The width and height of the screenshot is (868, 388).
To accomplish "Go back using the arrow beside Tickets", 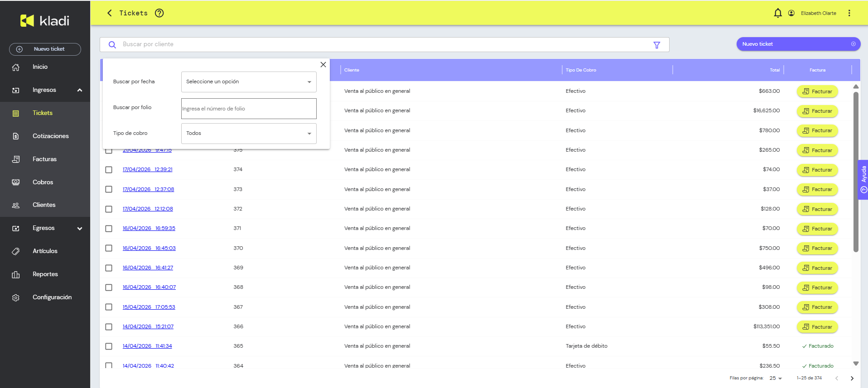I will click(109, 13).
